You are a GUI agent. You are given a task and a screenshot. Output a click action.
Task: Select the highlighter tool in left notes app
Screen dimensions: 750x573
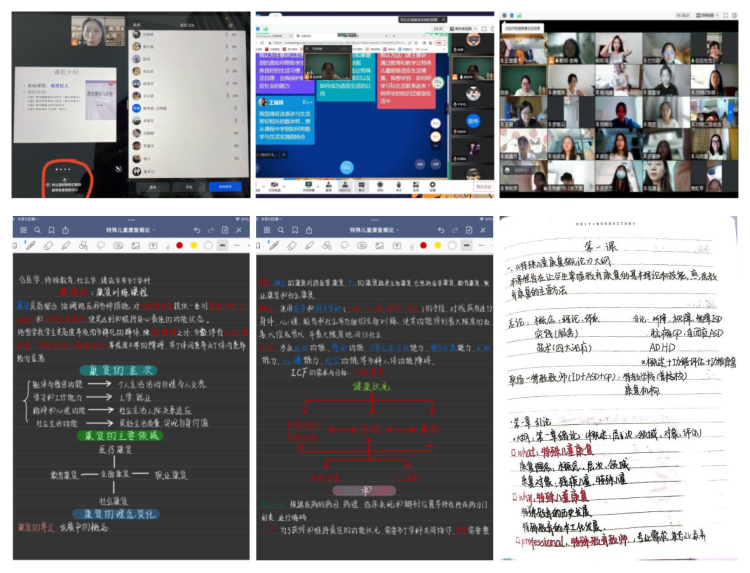(x=65, y=245)
